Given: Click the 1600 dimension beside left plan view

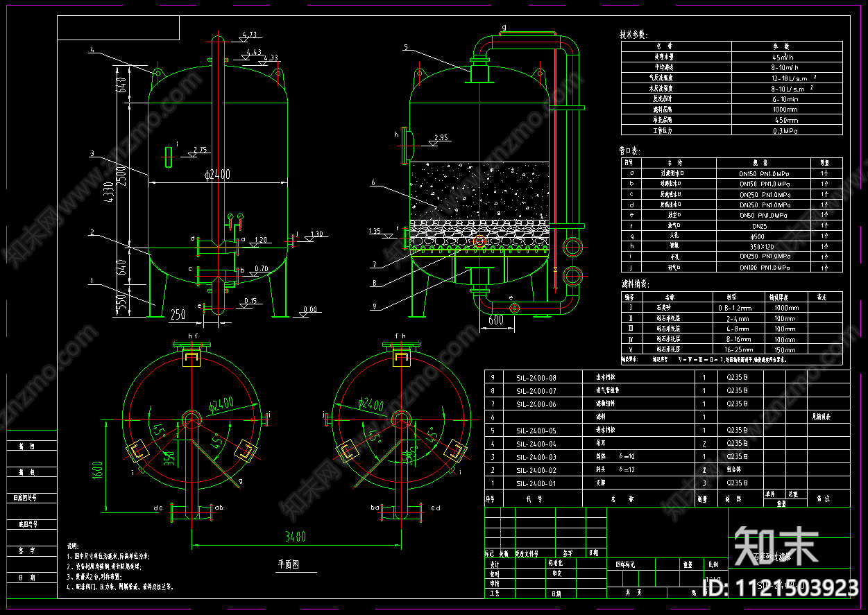Looking at the screenshot, I should click(98, 469).
